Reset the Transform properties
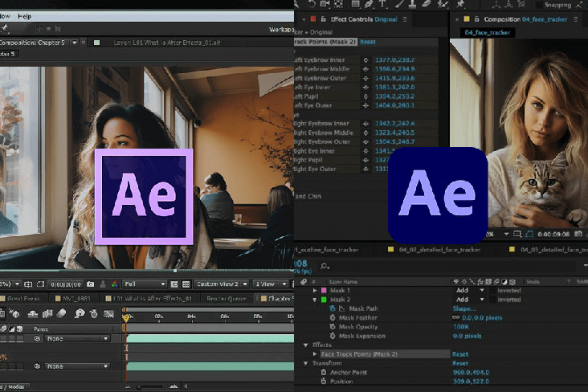Viewport: 588px width, 392px height. (x=460, y=364)
